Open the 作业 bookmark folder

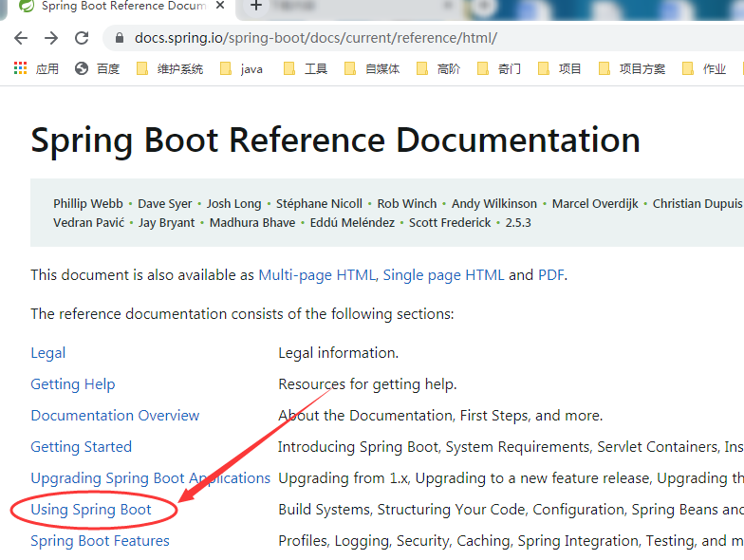click(x=704, y=68)
